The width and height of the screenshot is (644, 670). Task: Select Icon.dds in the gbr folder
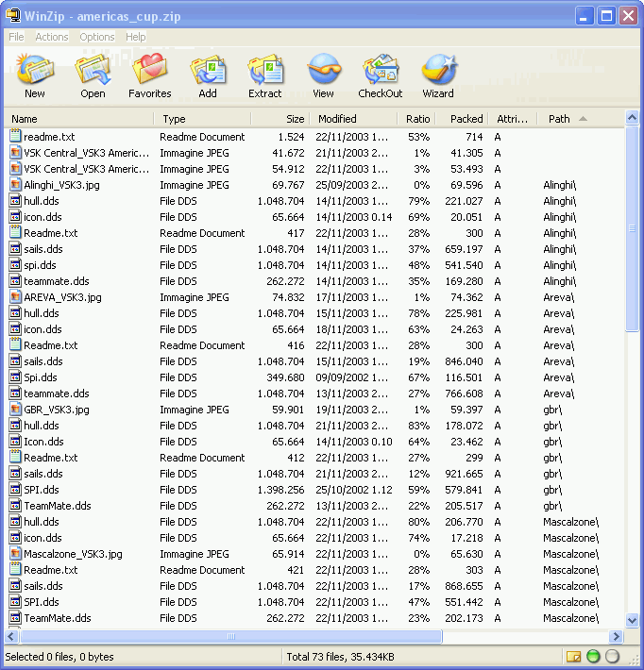(x=43, y=442)
